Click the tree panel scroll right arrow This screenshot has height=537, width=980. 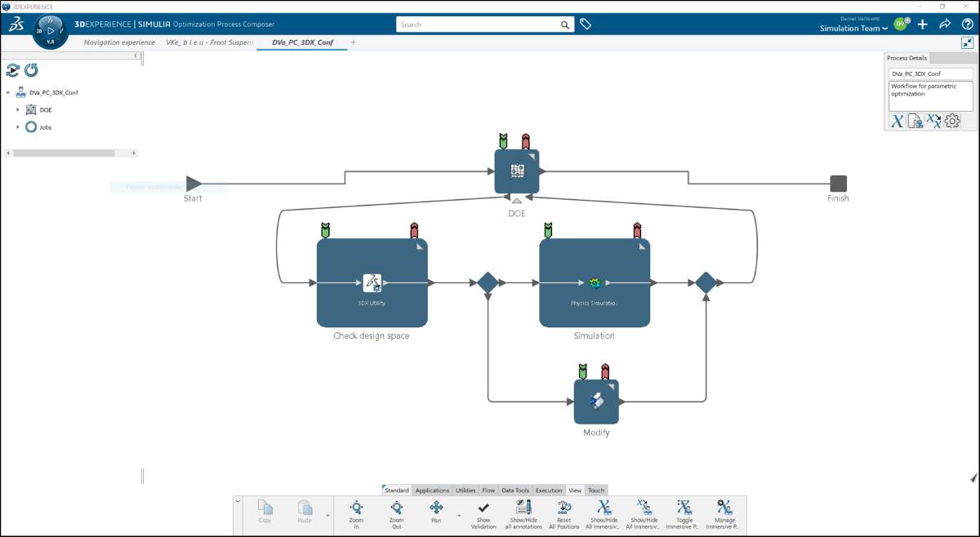pos(135,153)
